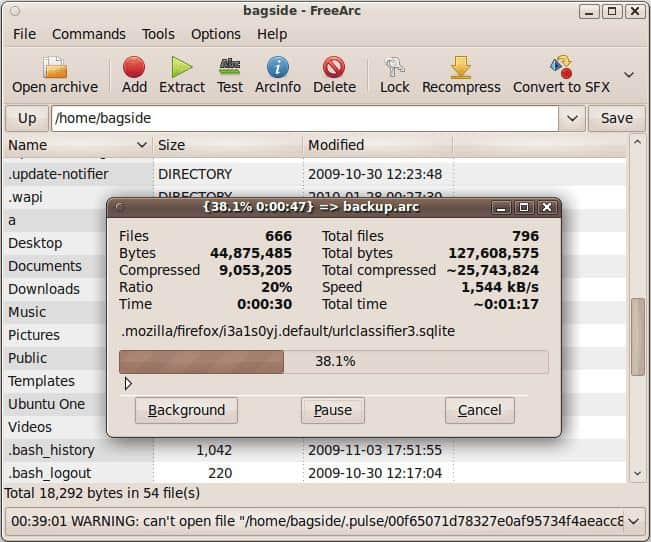The height and width of the screenshot is (542, 651).
Task: Open the path history dropdown arrow
Action: coord(573,118)
